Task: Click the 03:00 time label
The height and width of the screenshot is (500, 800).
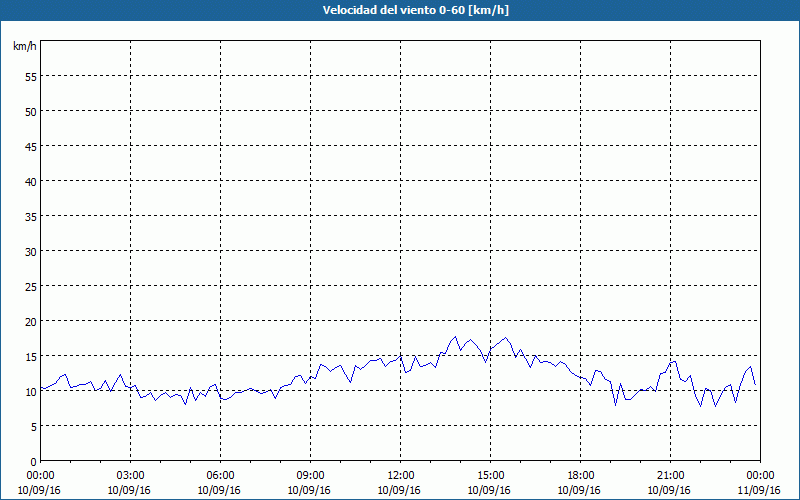Action: coord(131,476)
